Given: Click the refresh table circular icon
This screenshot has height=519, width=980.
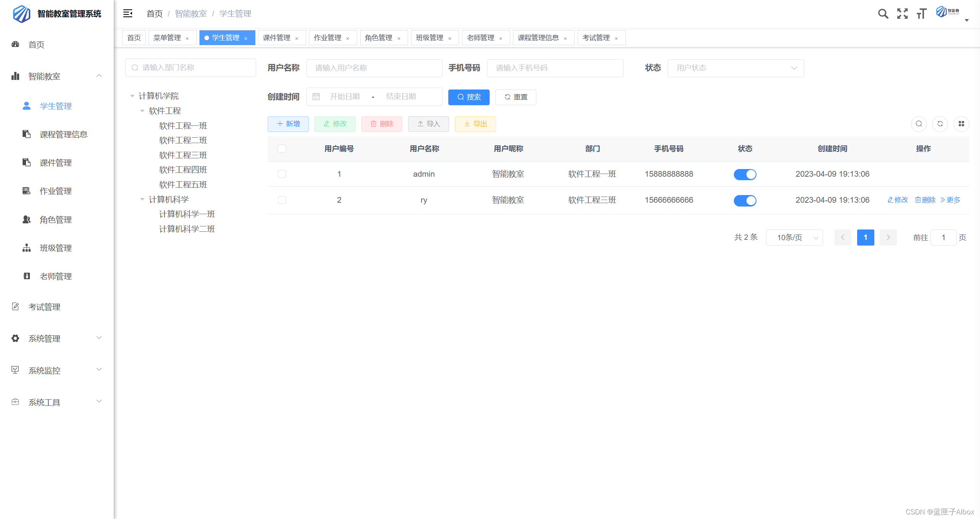Looking at the screenshot, I should [940, 124].
